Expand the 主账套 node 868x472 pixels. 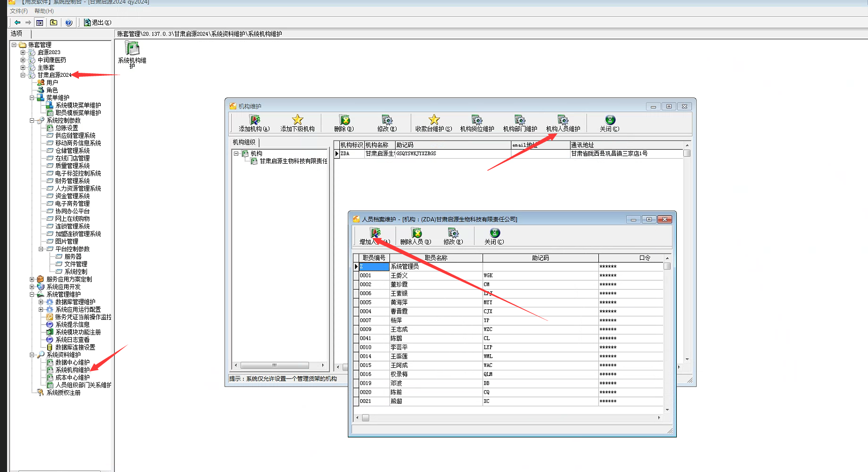tap(23, 68)
